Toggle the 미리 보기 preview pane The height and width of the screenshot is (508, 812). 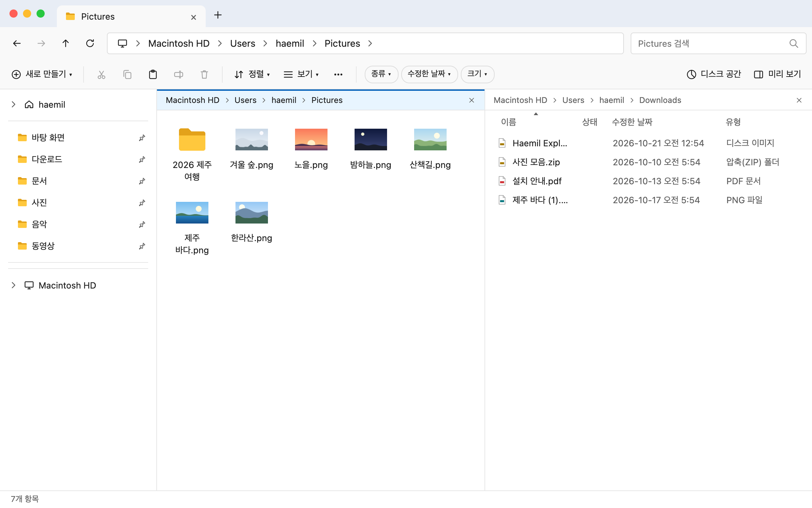(x=777, y=74)
